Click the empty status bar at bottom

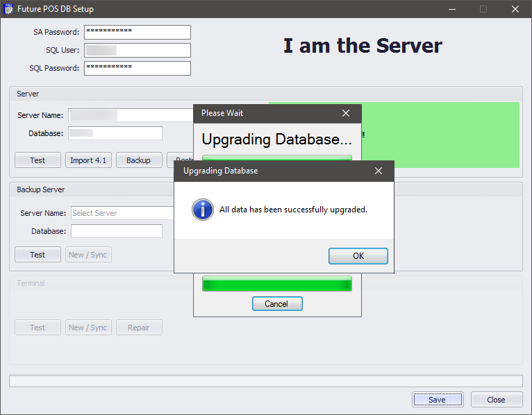click(266, 381)
